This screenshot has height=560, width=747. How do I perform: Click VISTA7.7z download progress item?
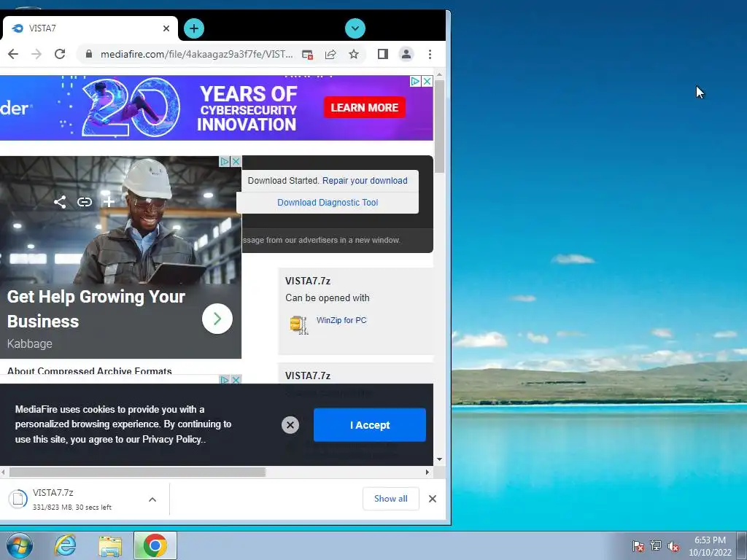click(71, 499)
